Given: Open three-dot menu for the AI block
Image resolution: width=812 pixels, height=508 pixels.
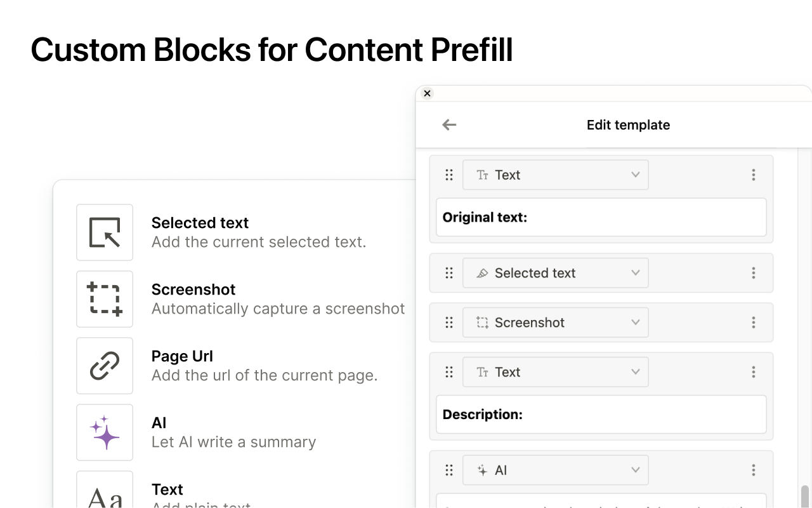Looking at the screenshot, I should 754,471.
